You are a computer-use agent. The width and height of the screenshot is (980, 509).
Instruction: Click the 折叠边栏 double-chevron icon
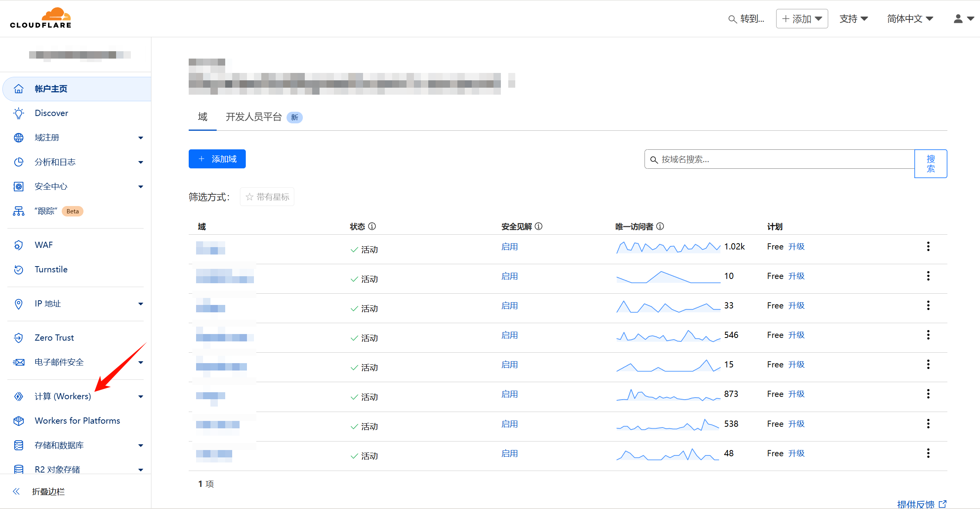16,492
